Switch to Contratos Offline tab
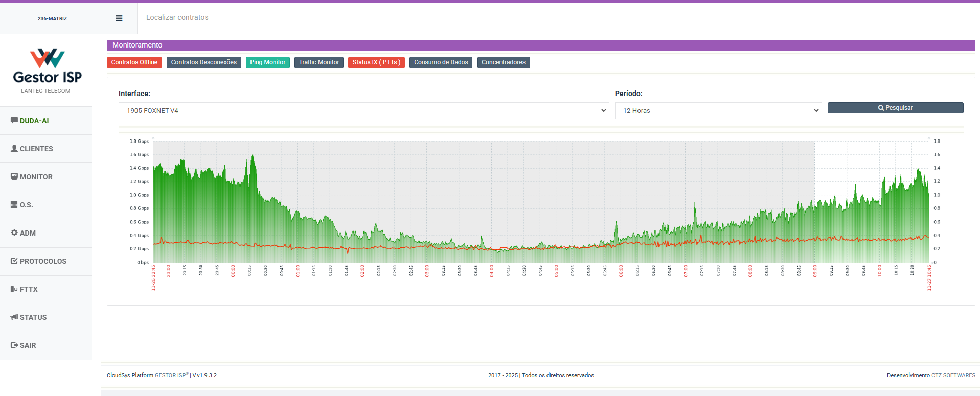 [x=134, y=62]
